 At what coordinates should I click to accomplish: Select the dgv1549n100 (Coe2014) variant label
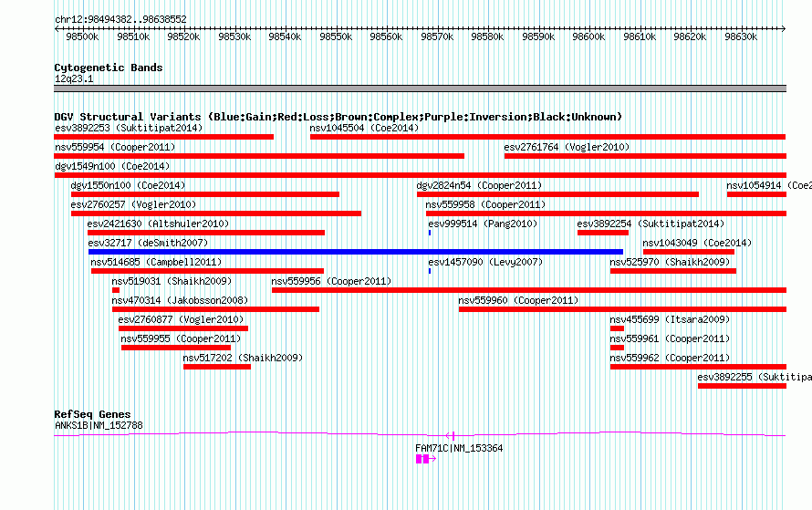112,166
